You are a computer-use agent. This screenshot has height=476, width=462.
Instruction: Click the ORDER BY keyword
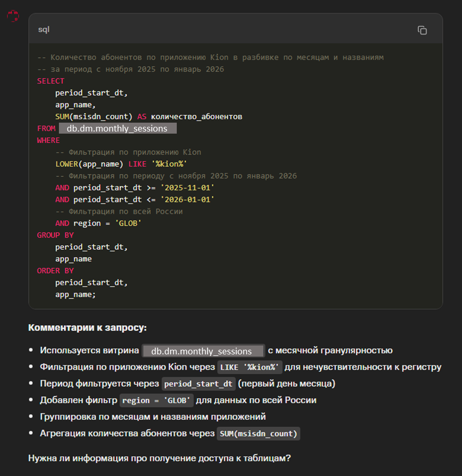pyautogui.click(x=55, y=270)
